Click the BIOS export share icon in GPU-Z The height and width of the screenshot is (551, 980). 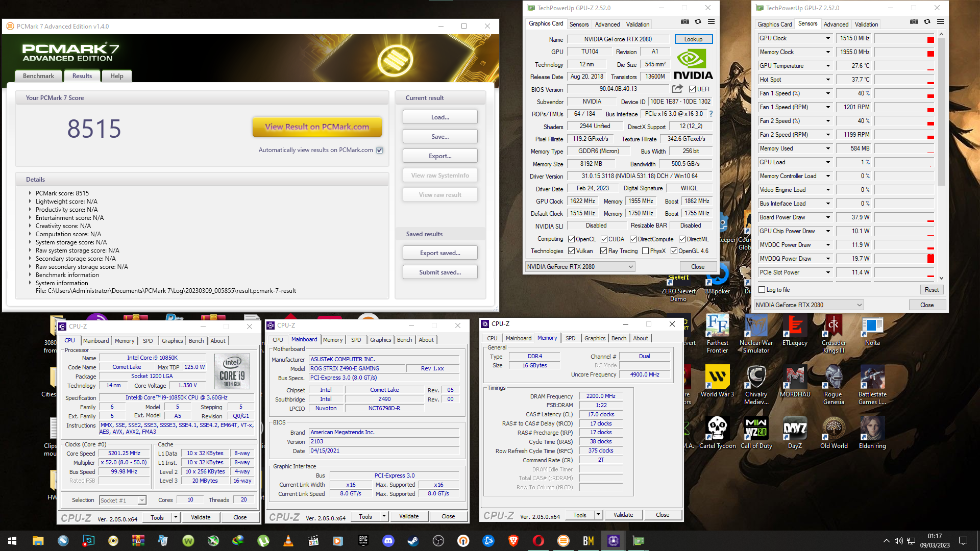[677, 89]
